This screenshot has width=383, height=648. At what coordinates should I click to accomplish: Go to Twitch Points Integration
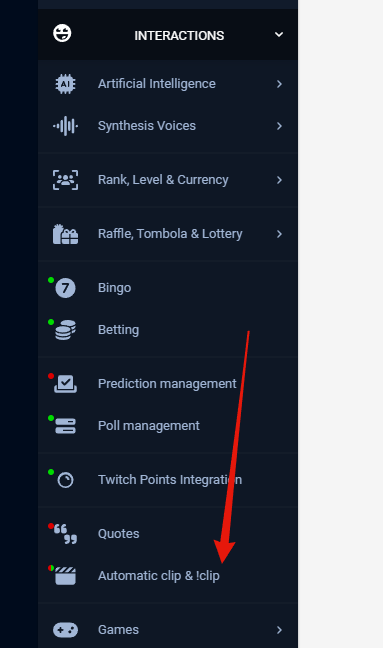(168, 480)
